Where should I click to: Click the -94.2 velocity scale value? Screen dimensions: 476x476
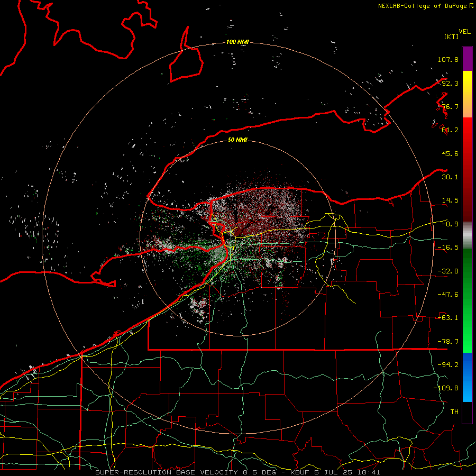click(448, 365)
